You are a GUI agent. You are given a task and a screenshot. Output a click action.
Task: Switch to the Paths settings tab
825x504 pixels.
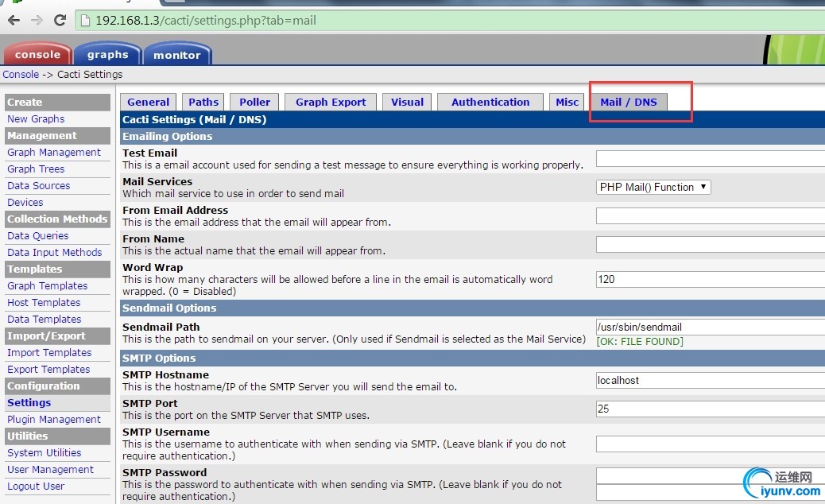pos(203,102)
